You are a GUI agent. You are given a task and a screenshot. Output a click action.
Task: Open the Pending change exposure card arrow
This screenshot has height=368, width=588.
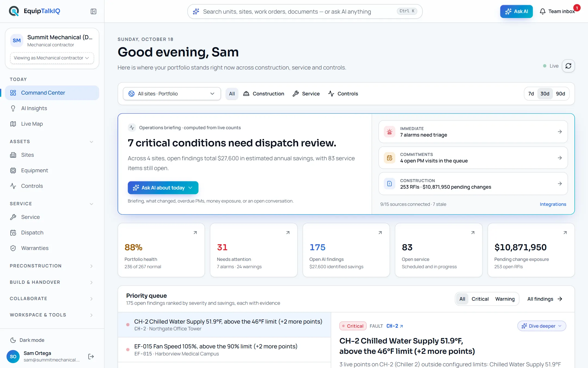pyautogui.click(x=565, y=233)
